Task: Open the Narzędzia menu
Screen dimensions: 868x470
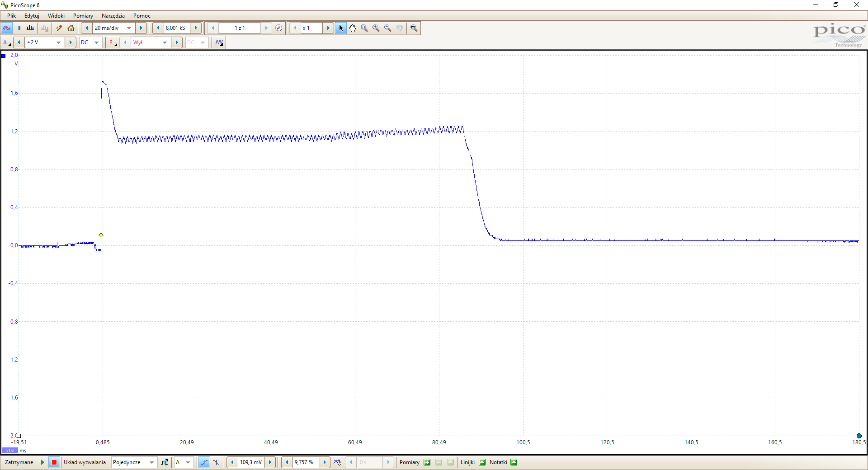Action: (113, 16)
